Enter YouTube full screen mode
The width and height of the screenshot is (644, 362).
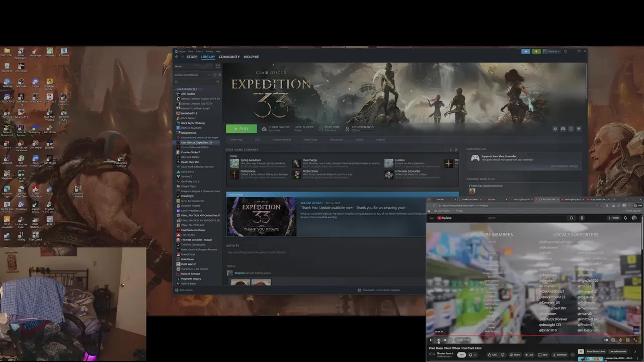click(x=635, y=340)
